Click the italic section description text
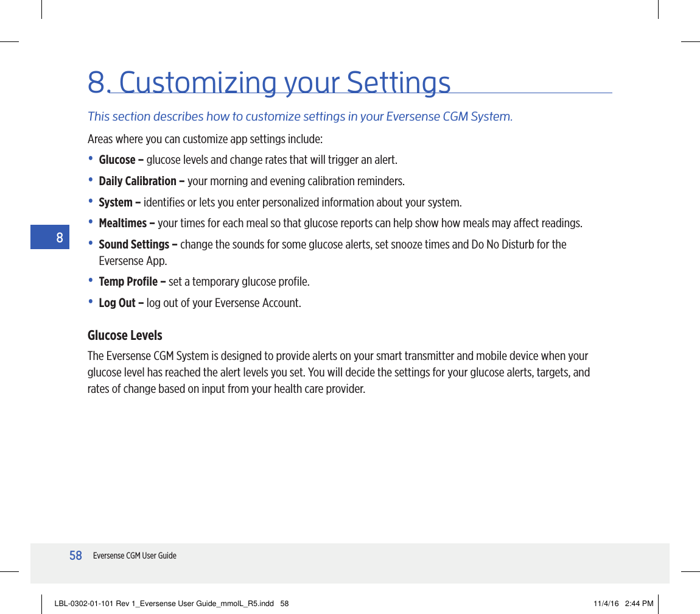700x614 pixels. 300,116
